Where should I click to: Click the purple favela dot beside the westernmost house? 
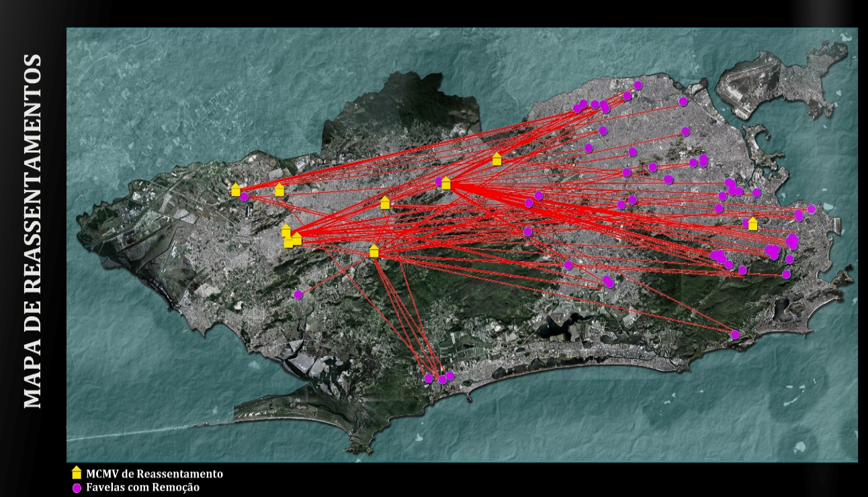coord(245,197)
